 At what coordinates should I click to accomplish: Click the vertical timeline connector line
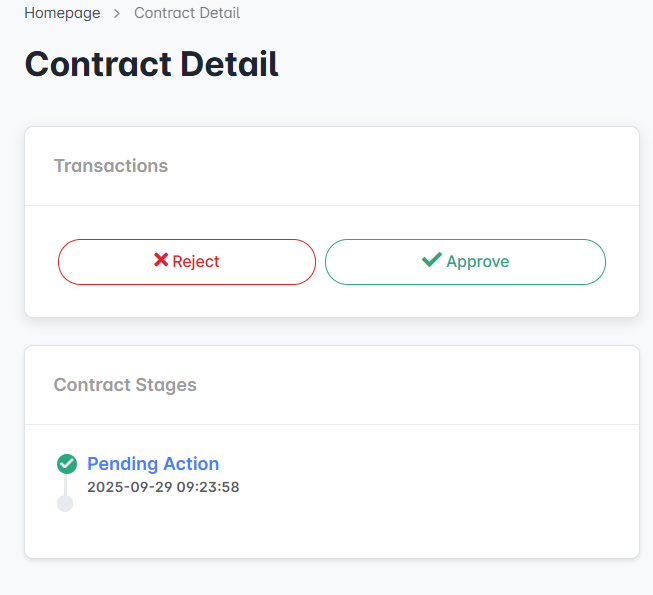(x=66, y=484)
